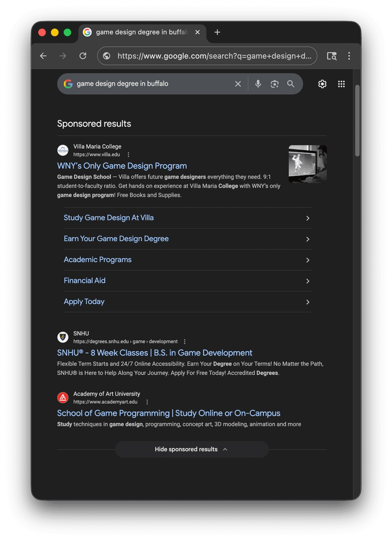Click the magnifying glass search icon
The height and width of the screenshot is (541, 392).
290,84
